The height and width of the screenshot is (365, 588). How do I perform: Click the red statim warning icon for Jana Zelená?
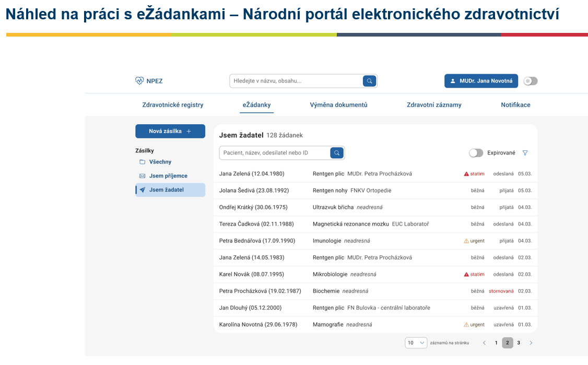(466, 174)
